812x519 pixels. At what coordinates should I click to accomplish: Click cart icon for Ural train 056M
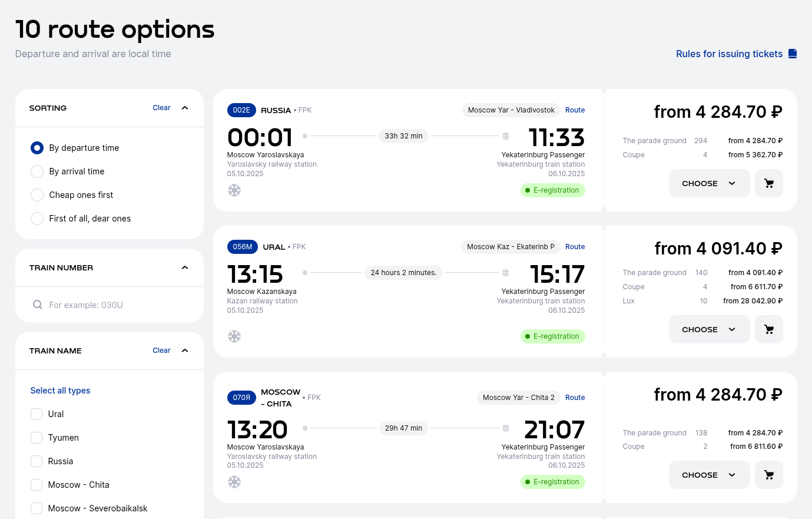tap(768, 330)
